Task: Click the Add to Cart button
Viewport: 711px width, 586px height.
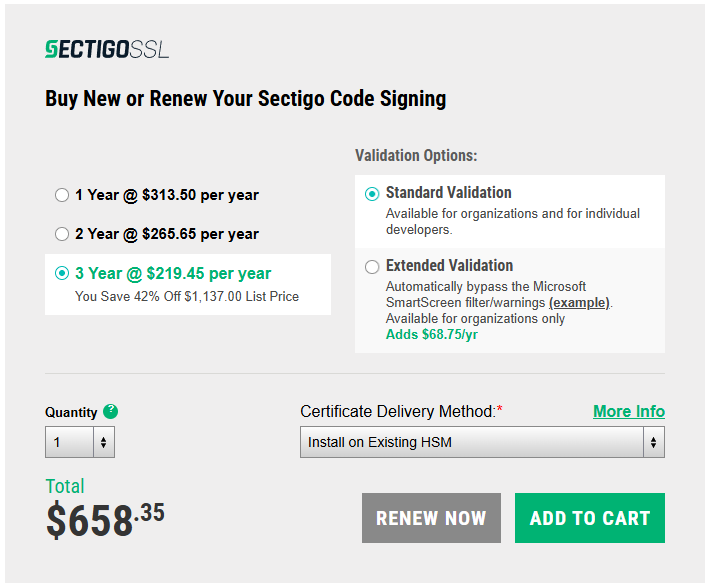Action: tap(590, 518)
